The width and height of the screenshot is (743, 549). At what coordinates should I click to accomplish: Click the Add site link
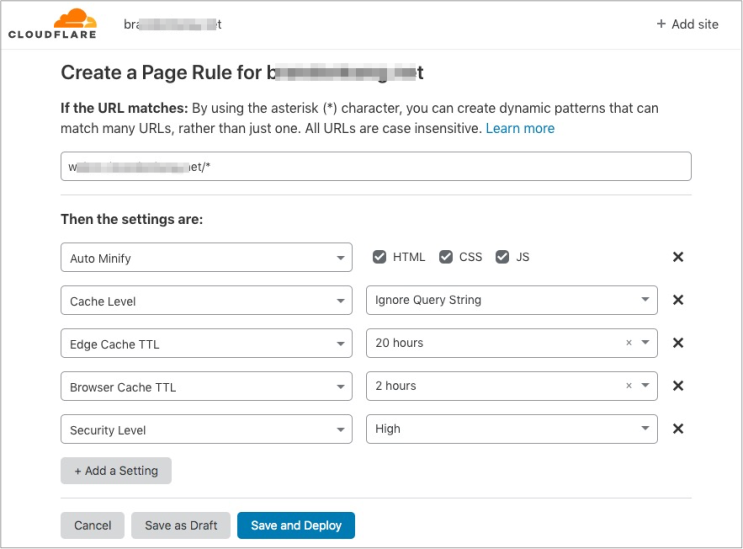tap(687, 24)
